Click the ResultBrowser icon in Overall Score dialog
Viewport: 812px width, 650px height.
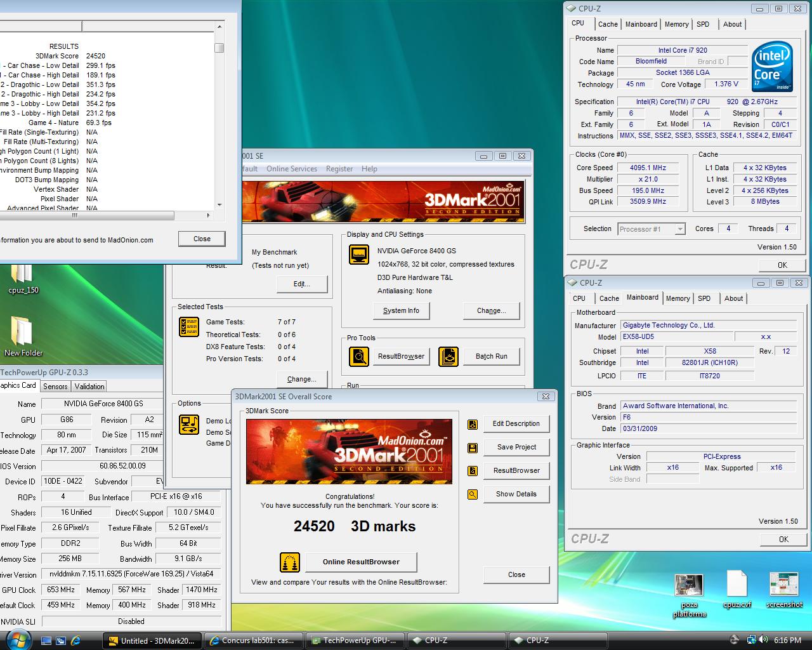(x=473, y=471)
